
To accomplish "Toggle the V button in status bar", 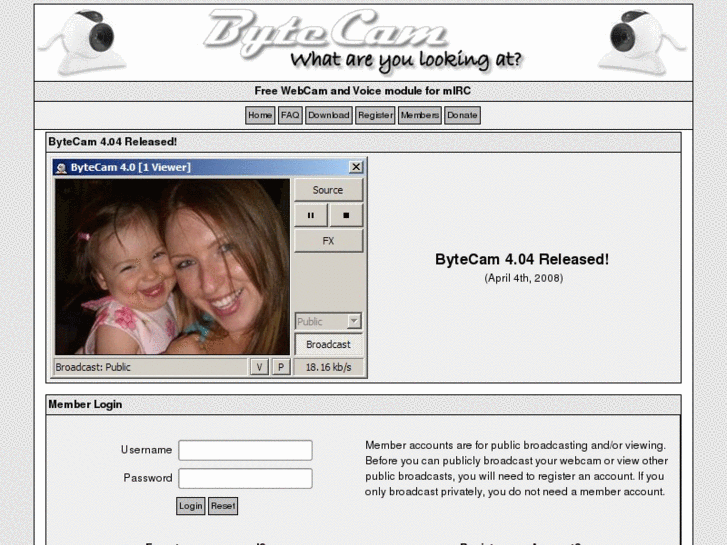I will [259, 367].
